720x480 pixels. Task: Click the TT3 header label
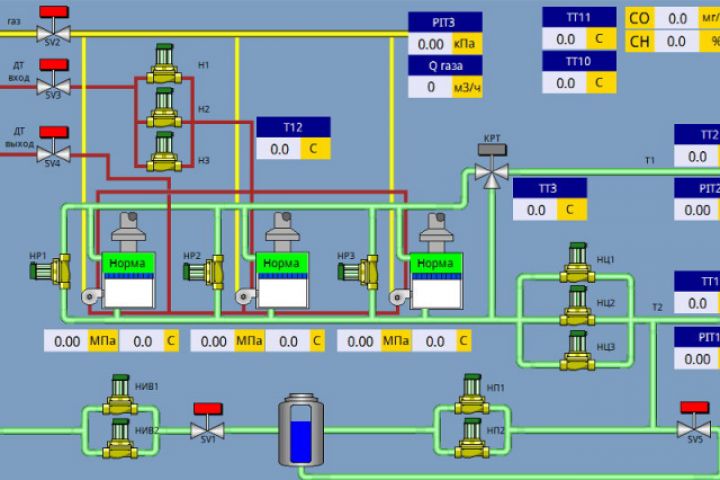point(550,188)
